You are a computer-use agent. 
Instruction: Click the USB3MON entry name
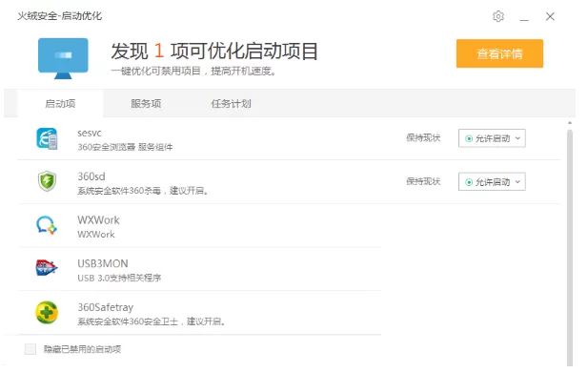(x=103, y=263)
